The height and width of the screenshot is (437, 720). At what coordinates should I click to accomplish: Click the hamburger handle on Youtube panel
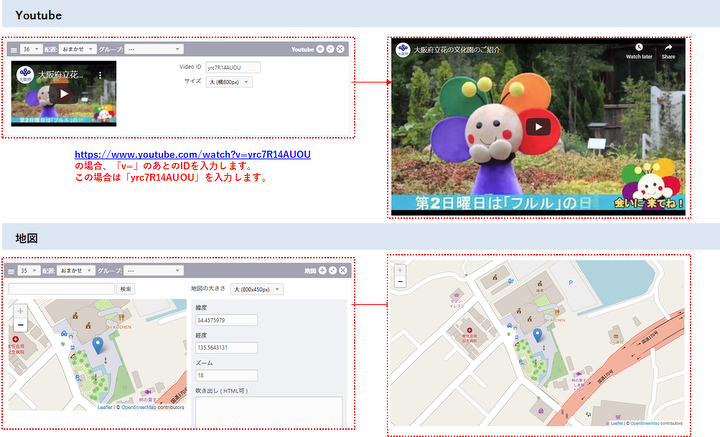[x=13, y=48]
